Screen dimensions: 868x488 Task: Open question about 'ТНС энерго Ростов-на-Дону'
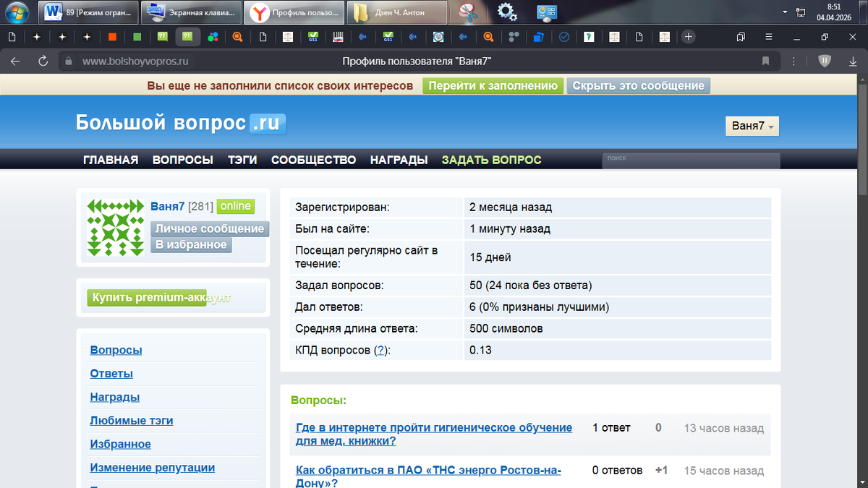point(429,476)
